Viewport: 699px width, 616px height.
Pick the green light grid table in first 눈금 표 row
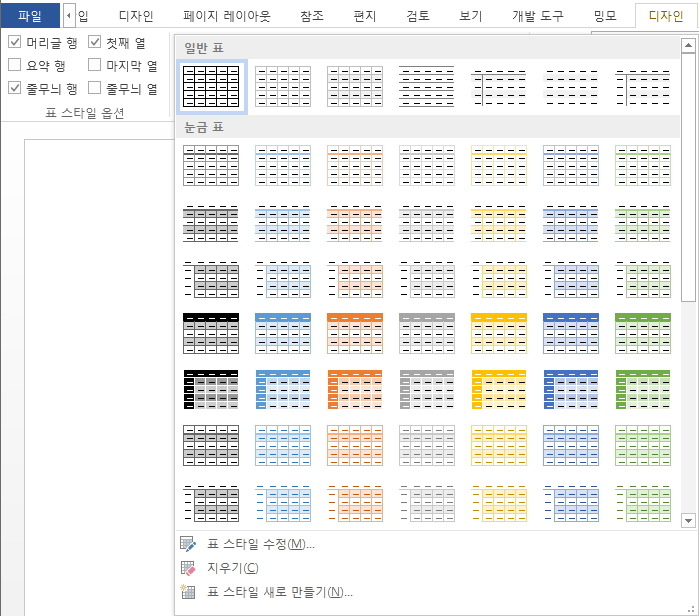point(643,165)
